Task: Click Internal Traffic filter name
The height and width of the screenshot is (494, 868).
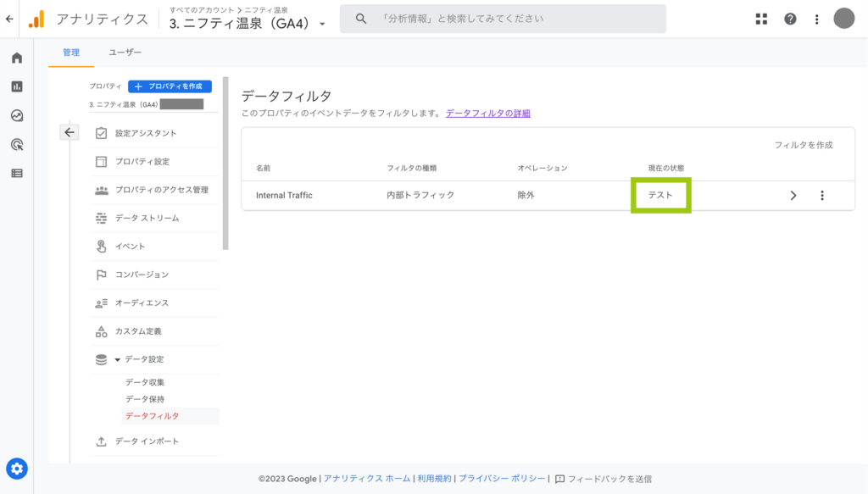Action: coord(284,195)
